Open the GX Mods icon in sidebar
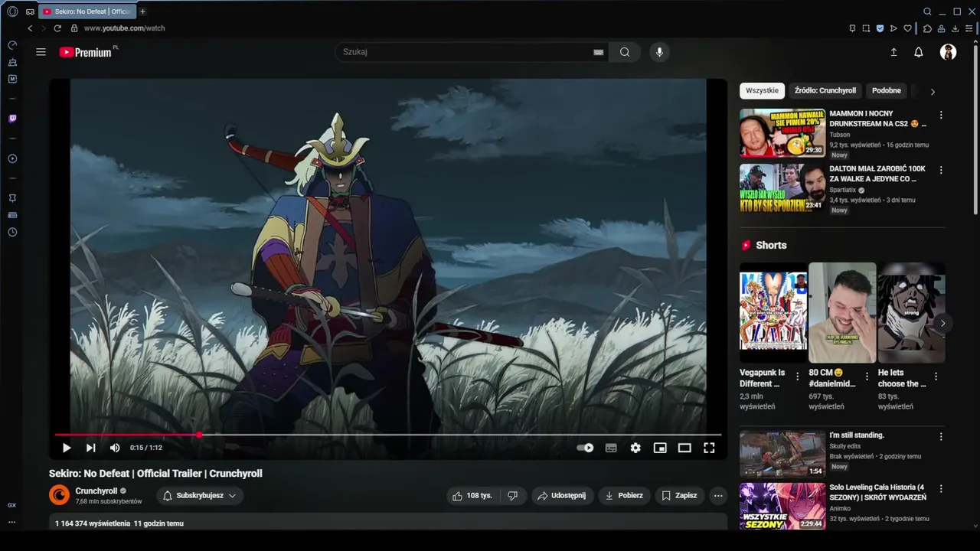Image resolution: width=980 pixels, height=551 pixels. (x=12, y=79)
